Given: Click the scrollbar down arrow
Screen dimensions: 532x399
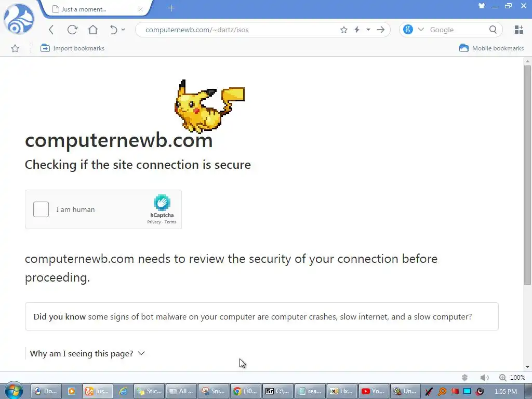Looking at the screenshot, I should pos(527,367).
